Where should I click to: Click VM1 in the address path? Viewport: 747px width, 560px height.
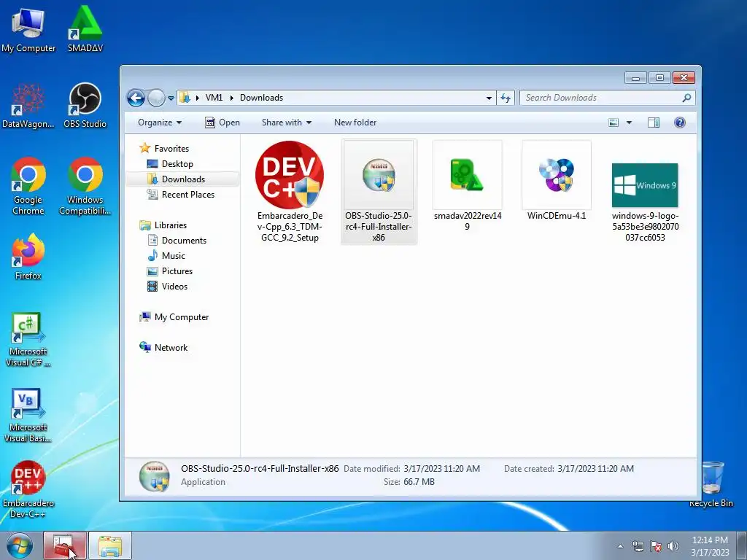click(x=214, y=98)
